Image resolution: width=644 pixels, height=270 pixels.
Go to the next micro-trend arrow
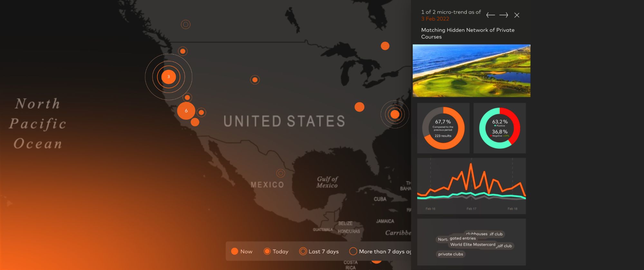point(504,15)
